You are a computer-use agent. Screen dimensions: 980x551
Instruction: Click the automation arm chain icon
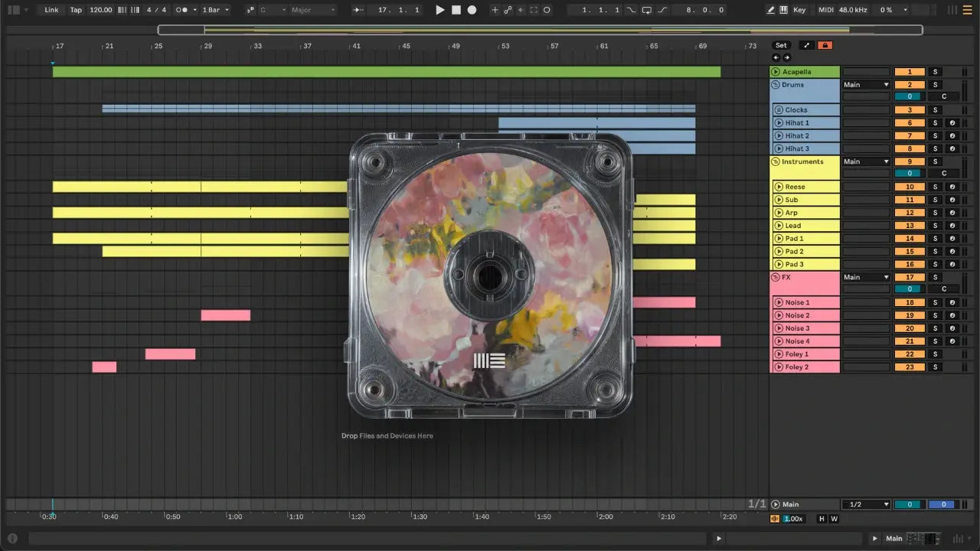click(508, 10)
